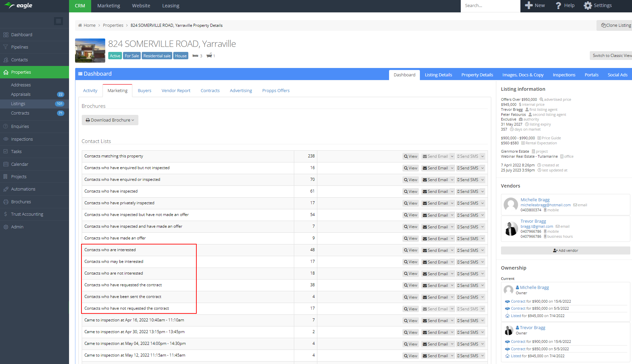This screenshot has height=364, width=632.
Task: Click the Clone Listing button
Action: [616, 25]
